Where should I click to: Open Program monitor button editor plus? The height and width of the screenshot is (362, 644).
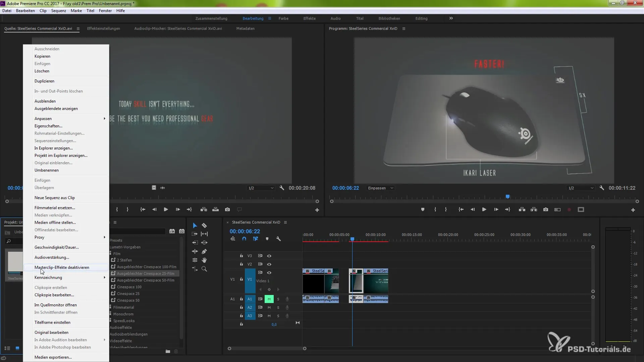click(633, 210)
